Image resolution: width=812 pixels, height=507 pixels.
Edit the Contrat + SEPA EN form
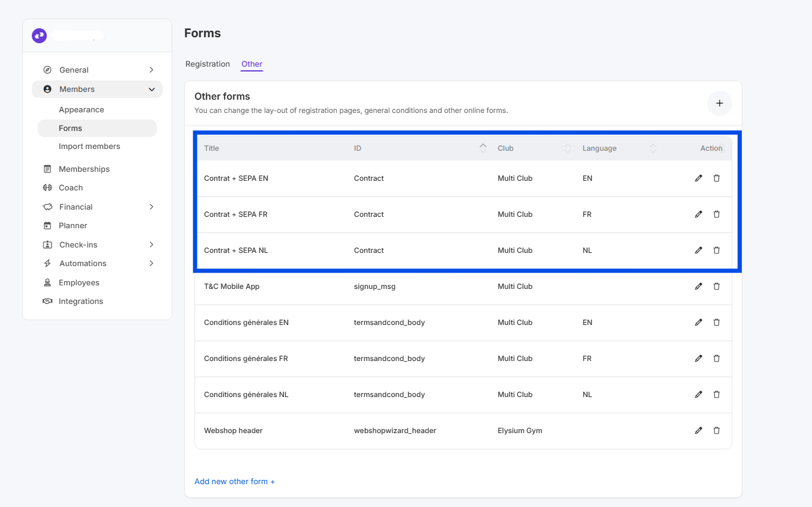click(699, 178)
